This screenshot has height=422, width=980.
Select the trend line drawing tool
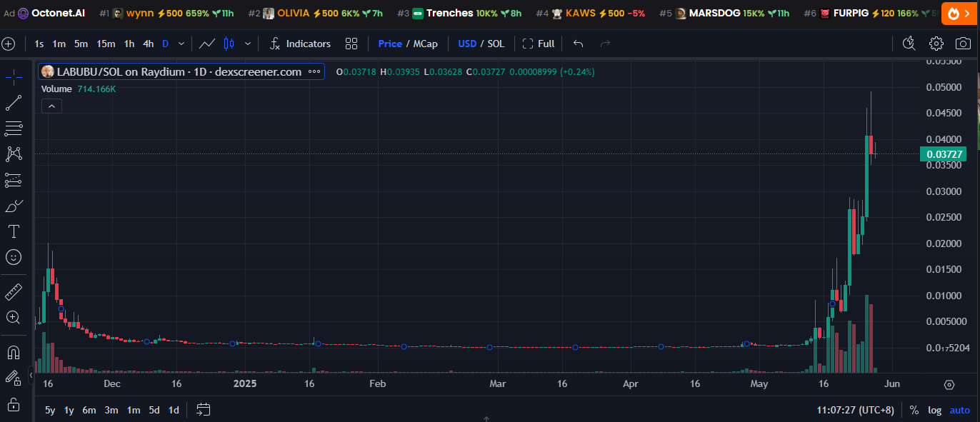[x=14, y=104]
